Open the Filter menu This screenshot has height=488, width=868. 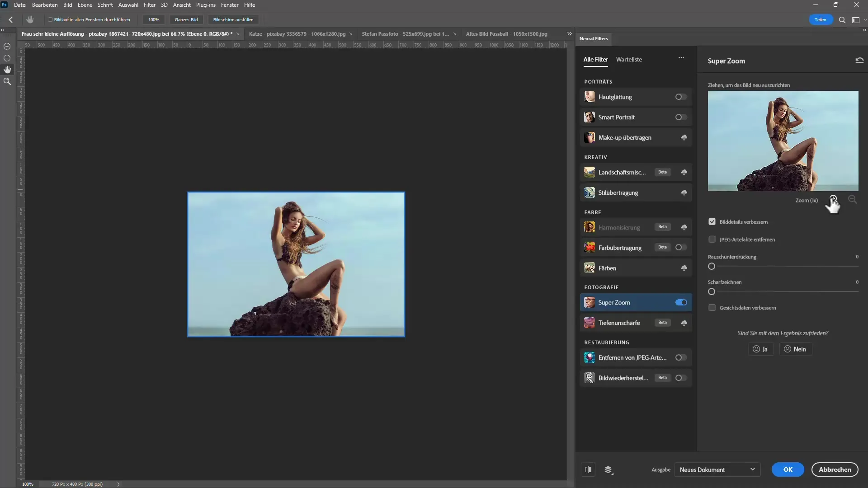coord(150,5)
